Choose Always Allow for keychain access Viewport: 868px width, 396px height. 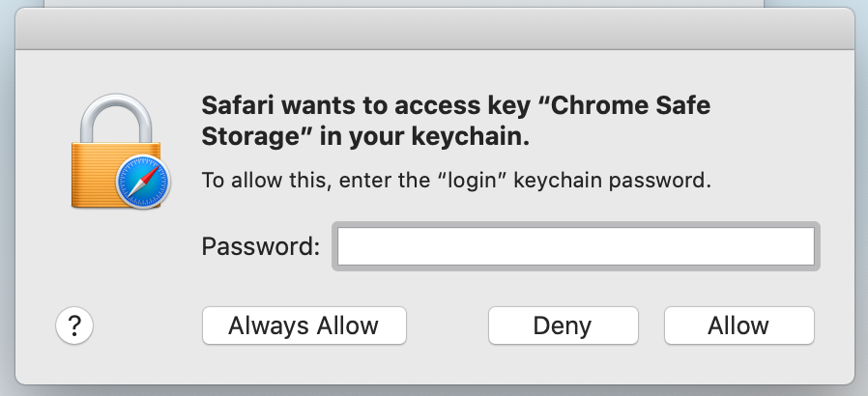pyautogui.click(x=304, y=325)
